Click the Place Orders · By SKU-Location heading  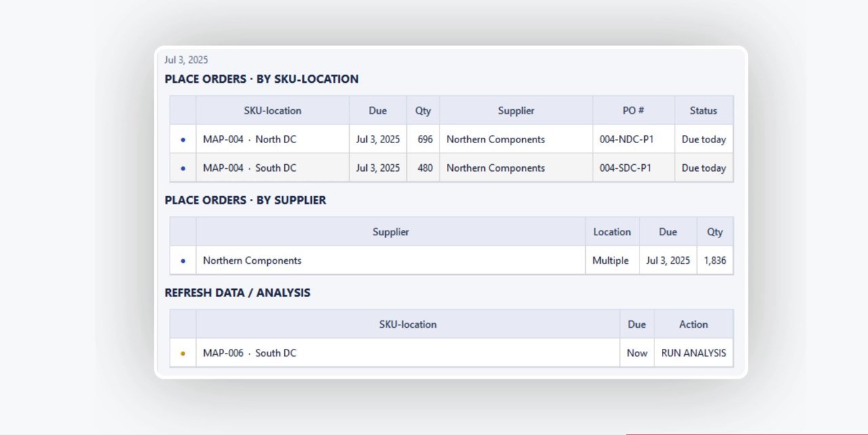[262, 79]
